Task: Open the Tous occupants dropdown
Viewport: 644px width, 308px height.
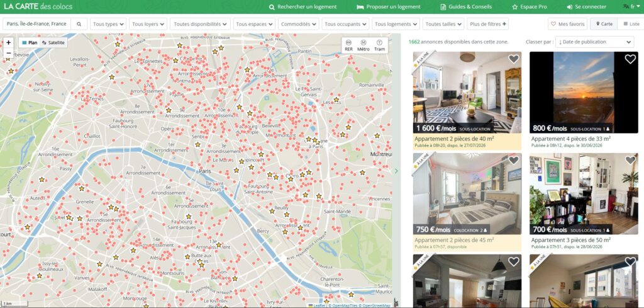Action: click(345, 24)
